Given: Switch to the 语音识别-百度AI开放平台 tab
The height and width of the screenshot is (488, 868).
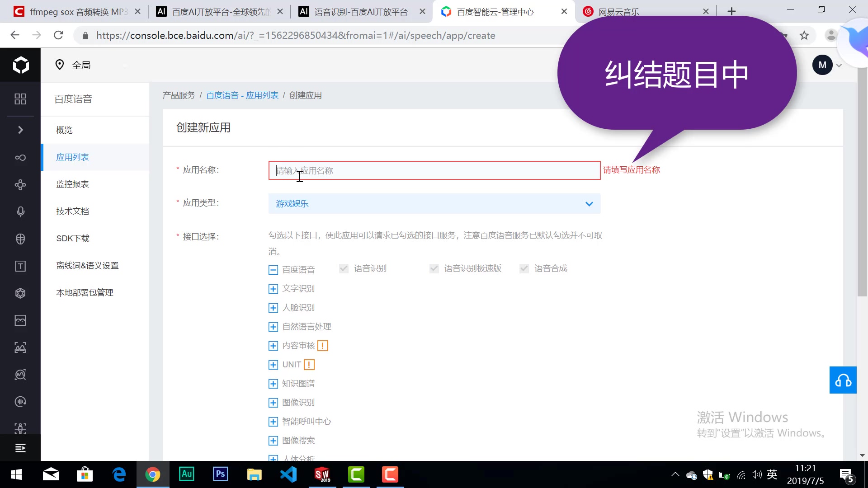Looking at the screenshot, I should 362,12.
